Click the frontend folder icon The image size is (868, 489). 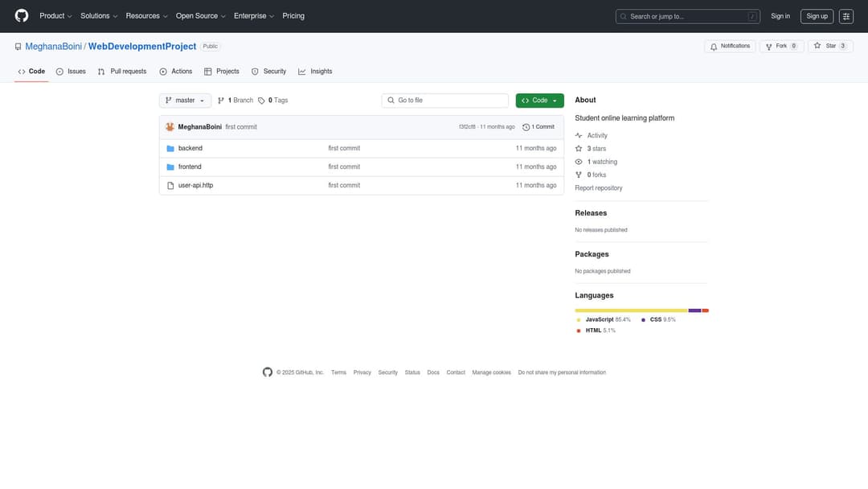pos(170,166)
